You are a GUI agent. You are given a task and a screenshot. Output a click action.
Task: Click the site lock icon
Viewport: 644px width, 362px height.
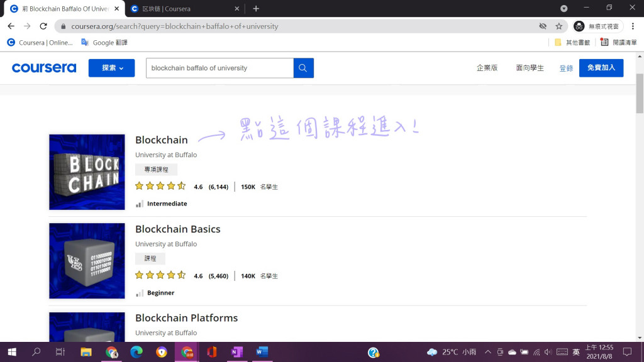(64, 26)
